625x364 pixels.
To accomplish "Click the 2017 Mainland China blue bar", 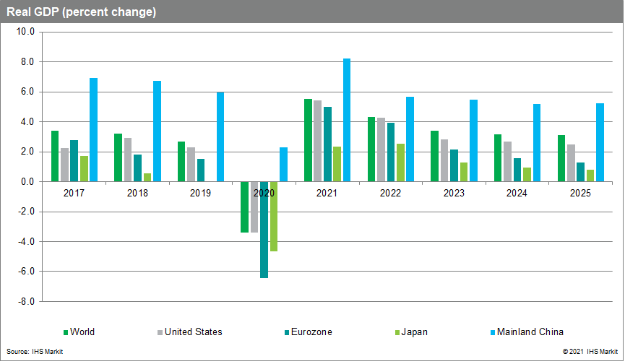I will pyautogui.click(x=93, y=130).
